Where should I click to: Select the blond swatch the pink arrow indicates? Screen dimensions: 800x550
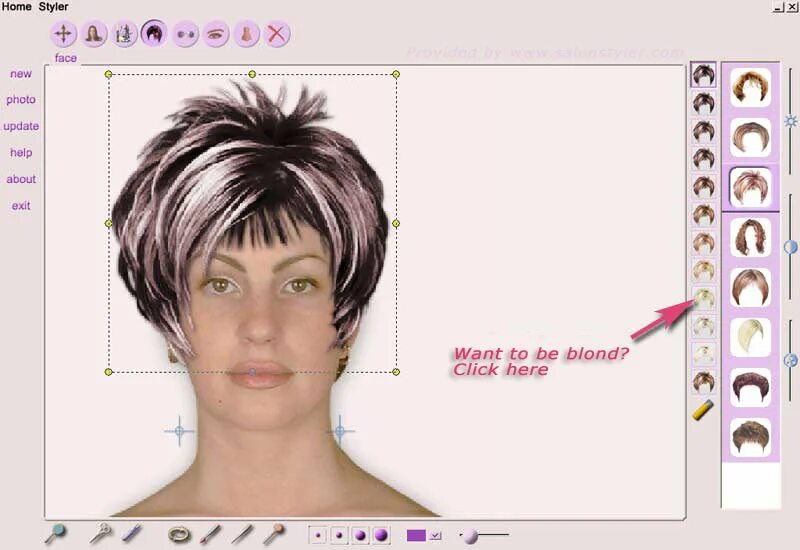[x=704, y=298]
